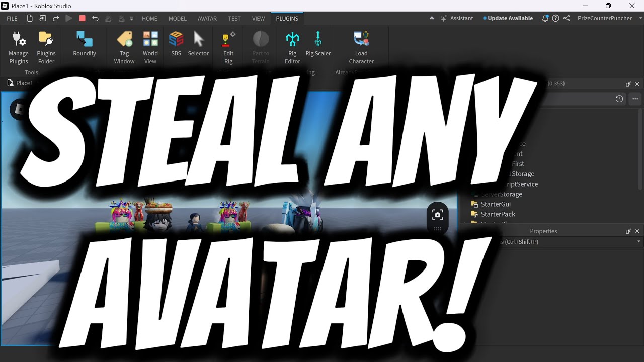Undock the Explorer panel
Viewport: 644px width, 362px height.
tap(628, 84)
